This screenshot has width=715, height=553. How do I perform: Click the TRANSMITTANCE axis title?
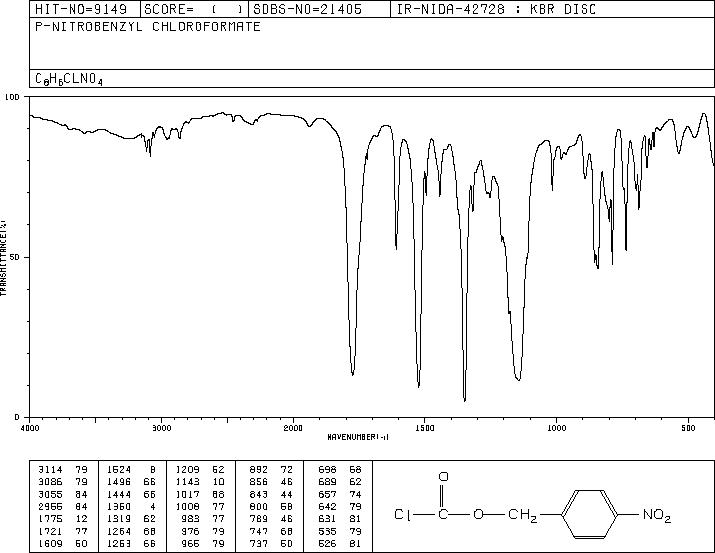3,258
